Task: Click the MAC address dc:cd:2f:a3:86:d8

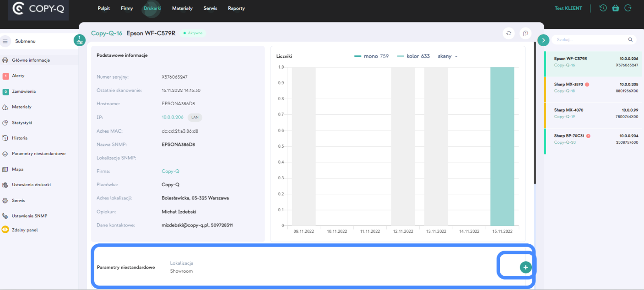Action: pos(180,131)
